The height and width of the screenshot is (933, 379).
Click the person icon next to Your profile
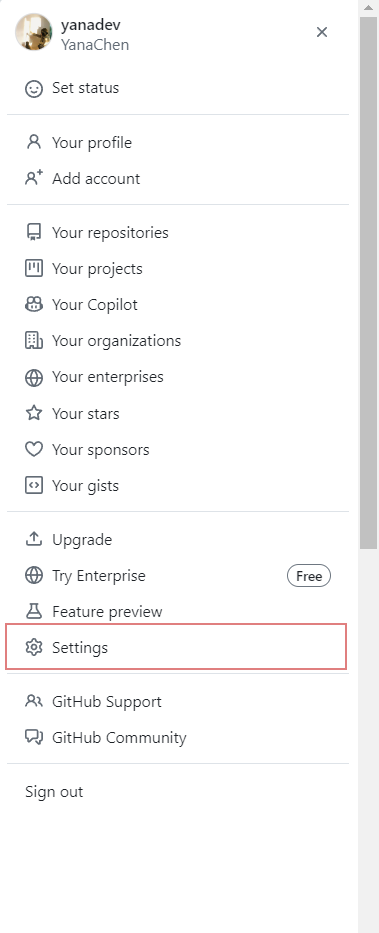(x=34, y=142)
